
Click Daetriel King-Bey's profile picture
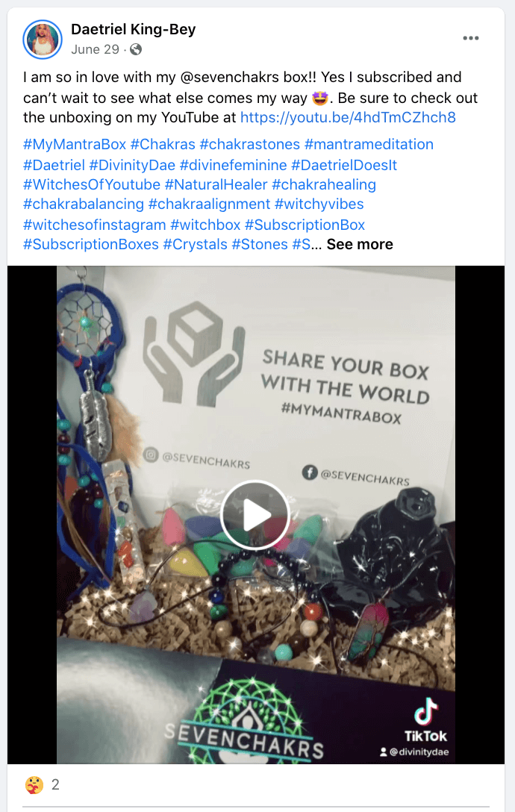(x=43, y=40)
